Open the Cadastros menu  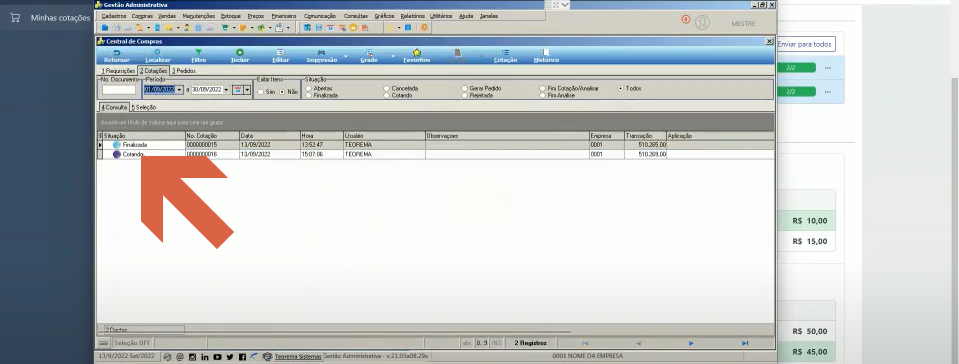coord(114,16)
